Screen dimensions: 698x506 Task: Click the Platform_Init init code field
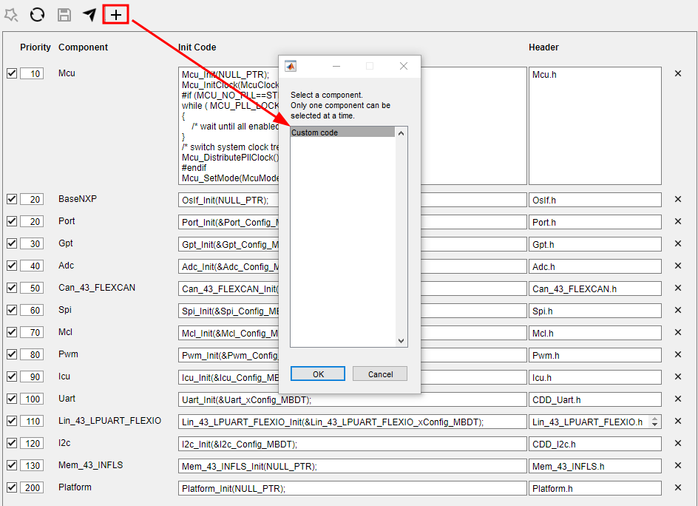point(352,488)
